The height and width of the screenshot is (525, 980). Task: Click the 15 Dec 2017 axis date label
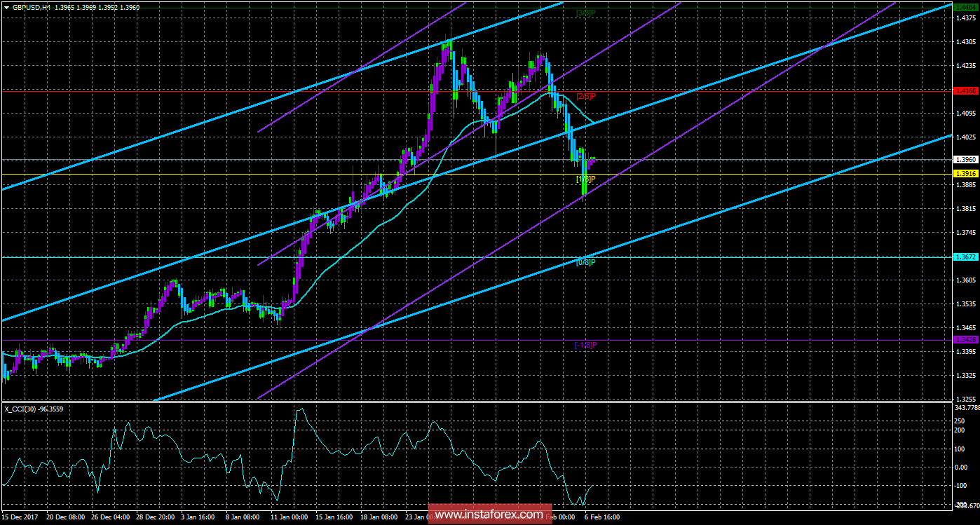pos(20,517)
